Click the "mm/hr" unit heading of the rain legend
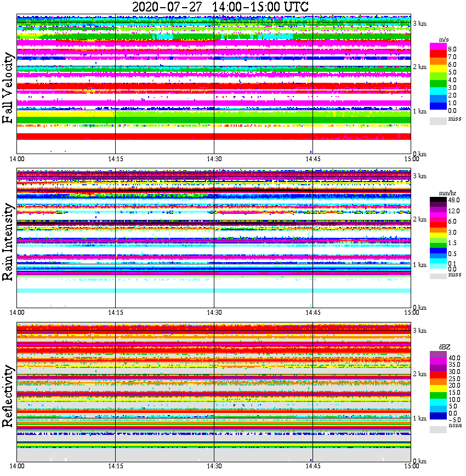Image resolution: width=466 pixels, height=476 pixels. (447, 193)
